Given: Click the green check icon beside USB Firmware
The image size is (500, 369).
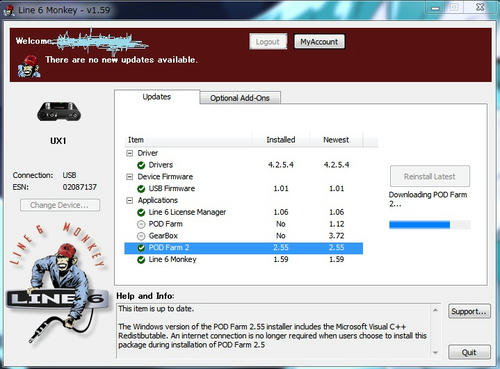Looking at the screenshot, I should (x=141, y=189).
